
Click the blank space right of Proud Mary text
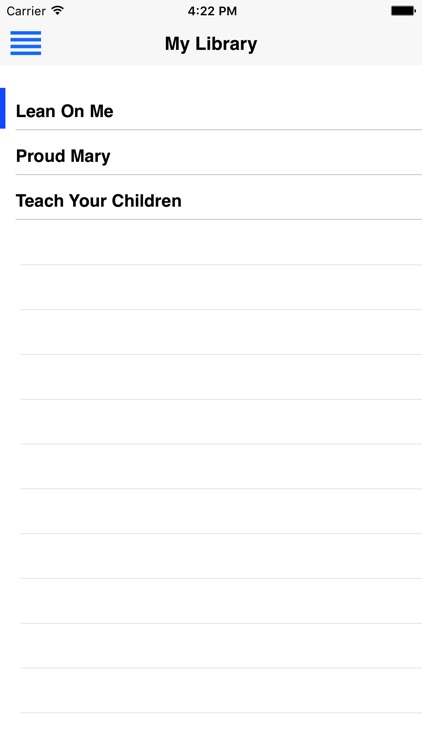(266, 153)
